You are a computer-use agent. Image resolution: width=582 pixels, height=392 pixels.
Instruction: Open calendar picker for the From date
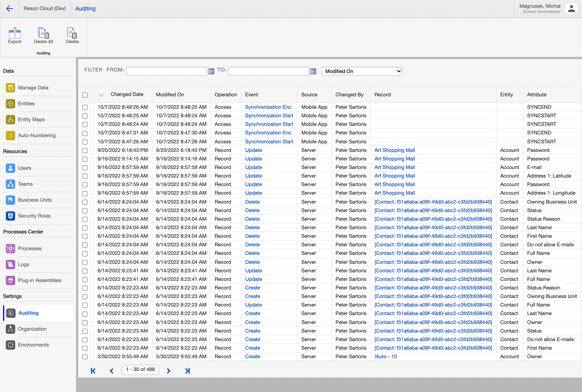pyautogui.click(x=211, y=71)
